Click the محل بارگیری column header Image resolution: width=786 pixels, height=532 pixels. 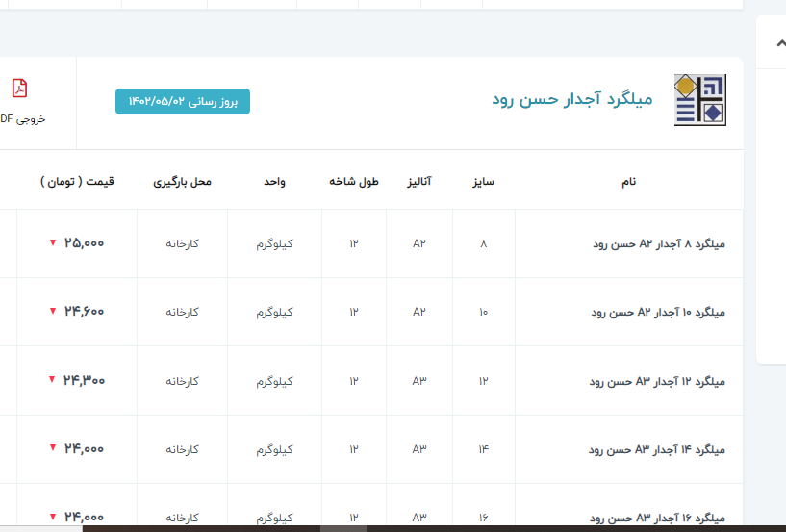pyautogui.click(x=182, y=181)
